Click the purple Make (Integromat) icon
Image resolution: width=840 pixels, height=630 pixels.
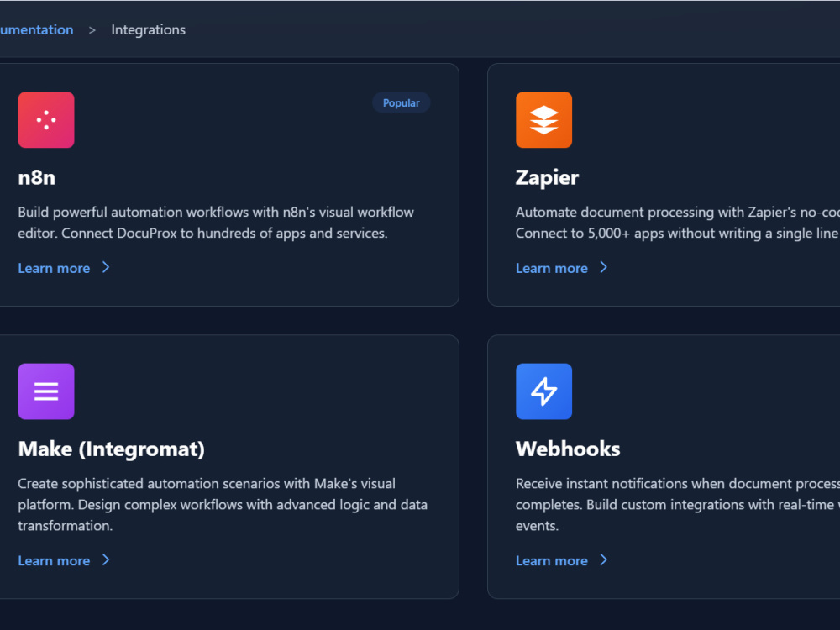[46, 391]
